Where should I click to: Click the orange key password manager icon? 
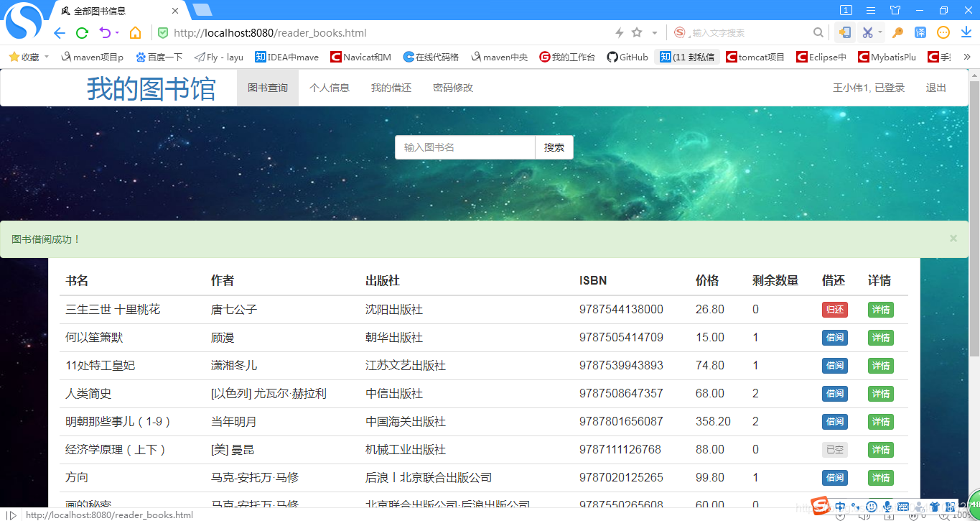(897, 32)
